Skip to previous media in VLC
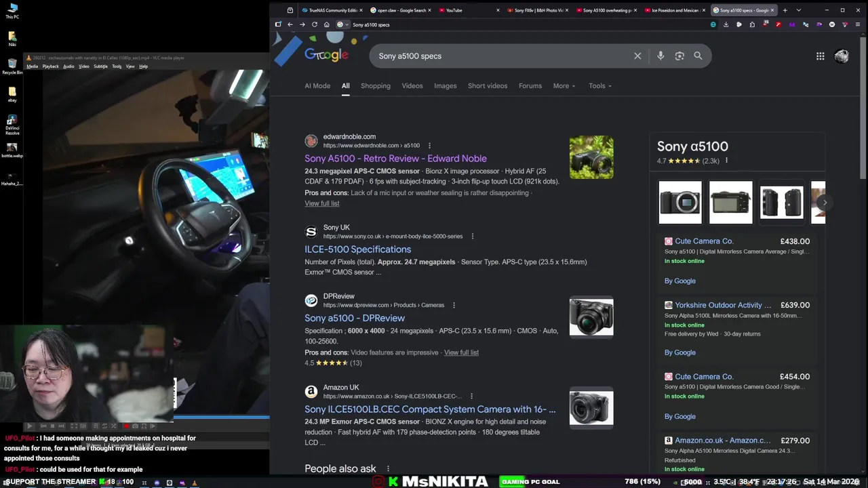This screenshot has height=488, width=868. point(43,426)
